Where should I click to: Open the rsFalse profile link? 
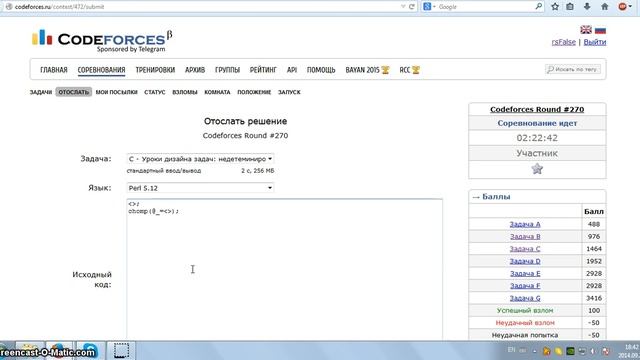pos(564,42)
